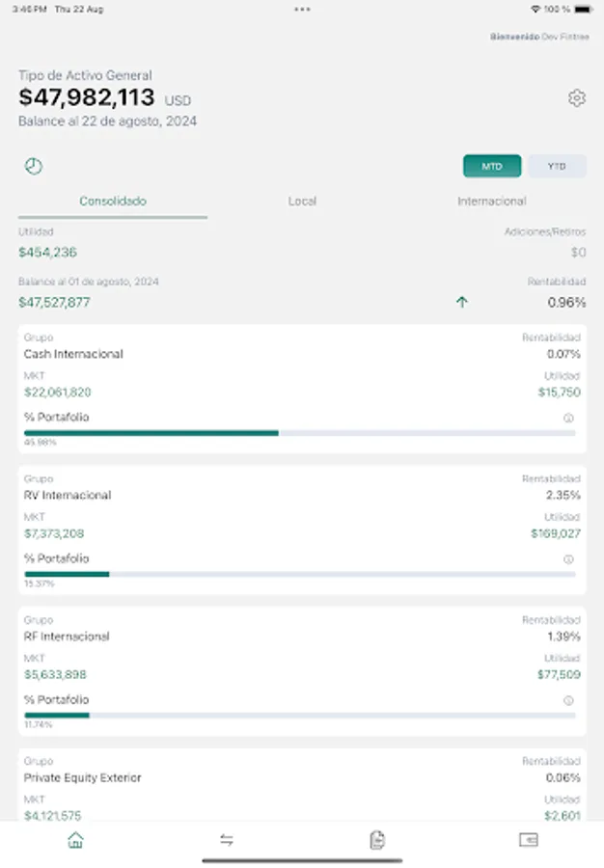Open the Home screen icon
The height and width of the screenshot is (868, 604).
tap(75, 840)
